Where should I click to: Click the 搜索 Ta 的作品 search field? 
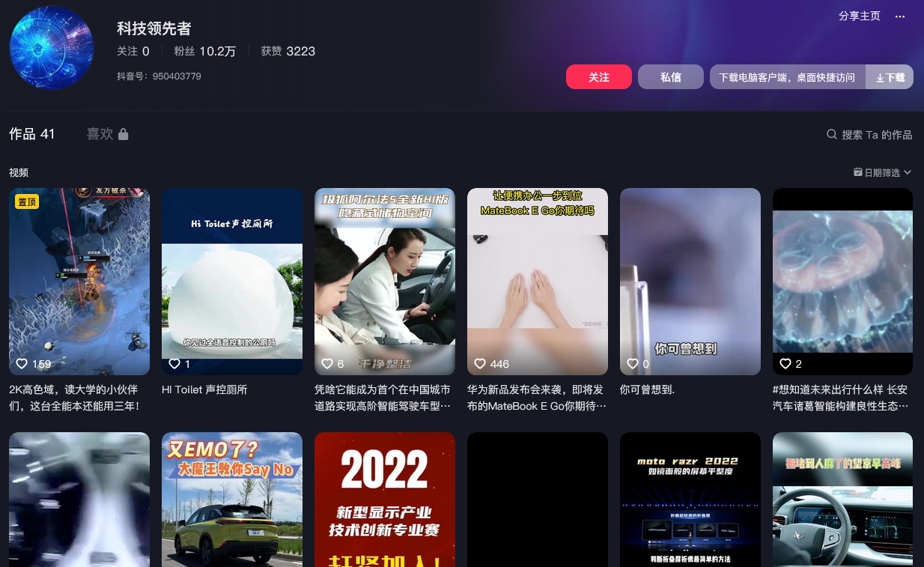tap(869, 135)
